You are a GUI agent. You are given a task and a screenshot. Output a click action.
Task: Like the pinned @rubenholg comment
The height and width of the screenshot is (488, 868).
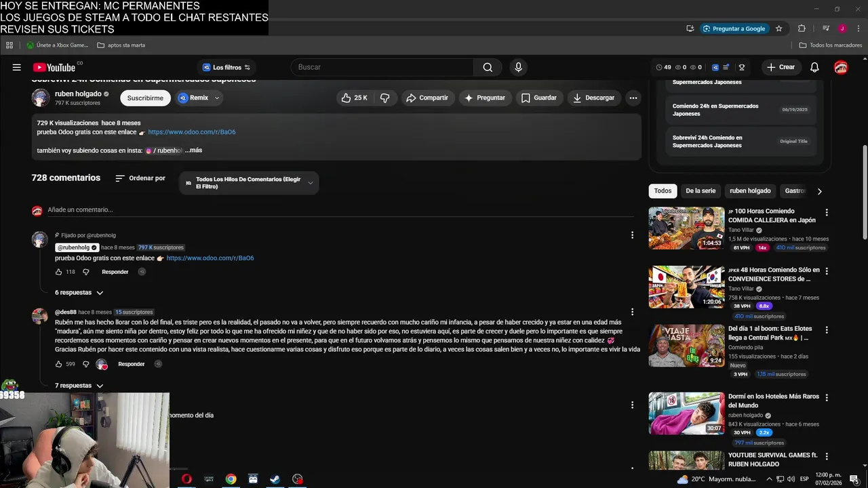59,272
